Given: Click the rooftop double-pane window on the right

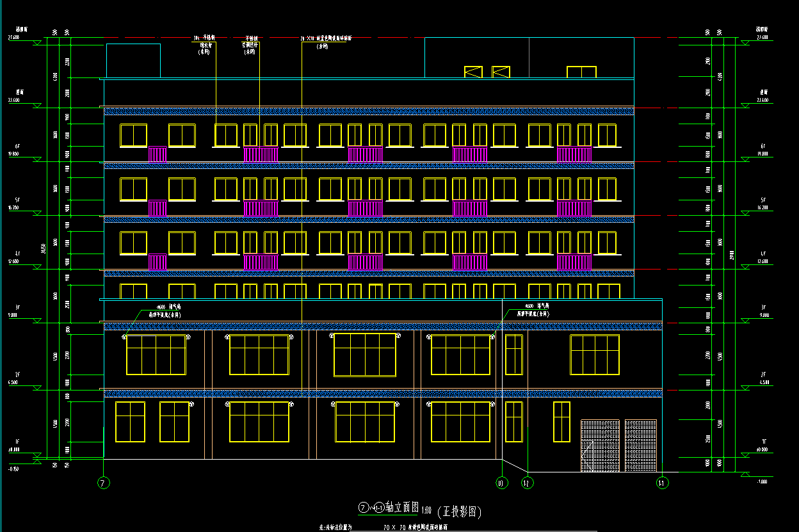Looking at the screenshot, I should pos(581,72).
